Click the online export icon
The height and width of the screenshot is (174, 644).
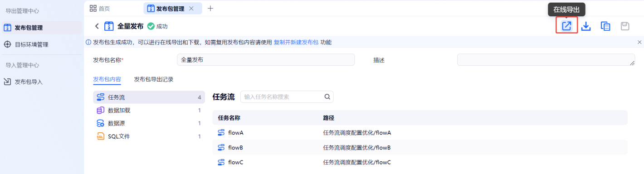(566, 26)
